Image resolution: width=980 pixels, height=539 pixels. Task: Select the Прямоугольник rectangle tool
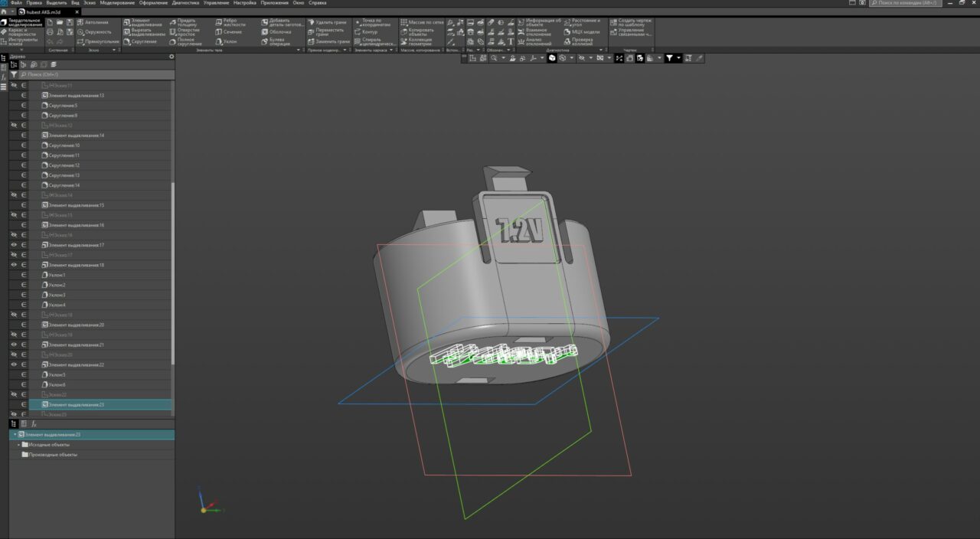98,41
